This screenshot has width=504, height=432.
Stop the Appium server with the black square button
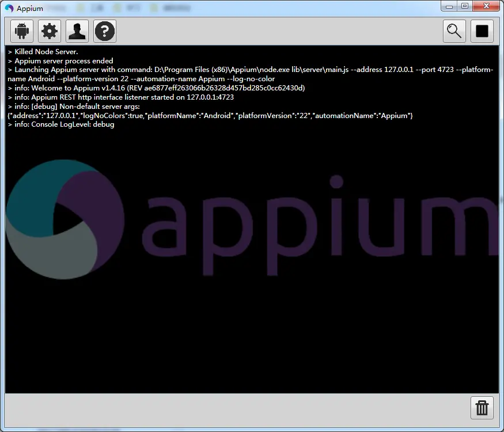[482, 31]
